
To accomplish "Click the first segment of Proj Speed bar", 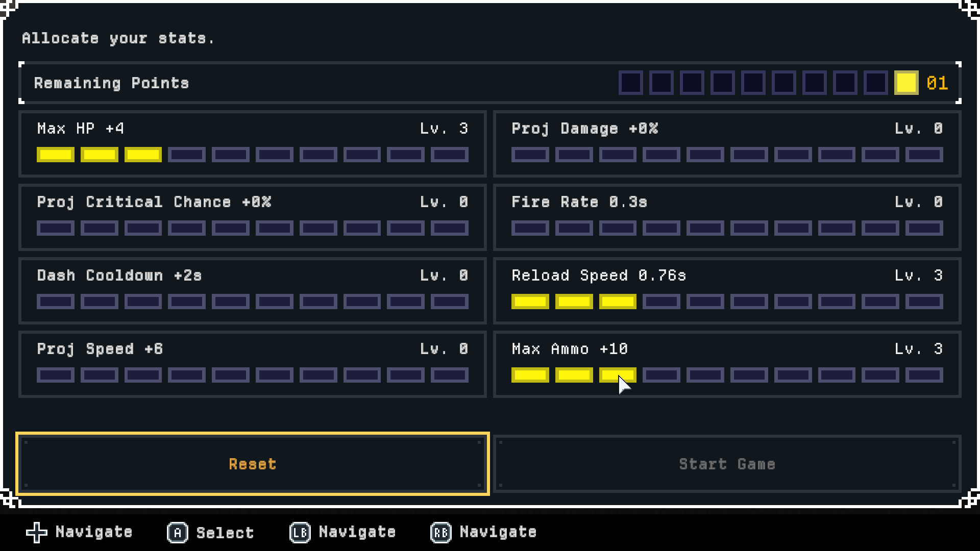I will click(x=56, y=375).
